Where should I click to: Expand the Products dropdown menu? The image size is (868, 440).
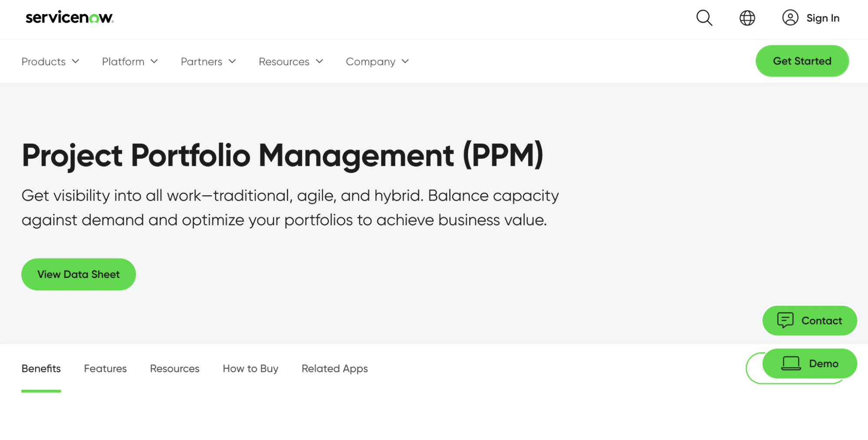50,62
